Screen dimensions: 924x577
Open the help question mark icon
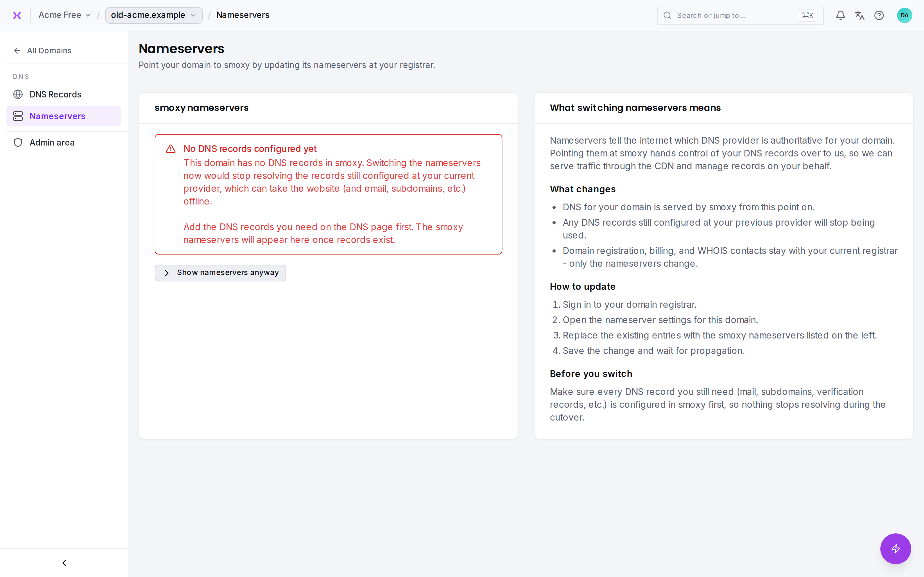tap(879, 15)
